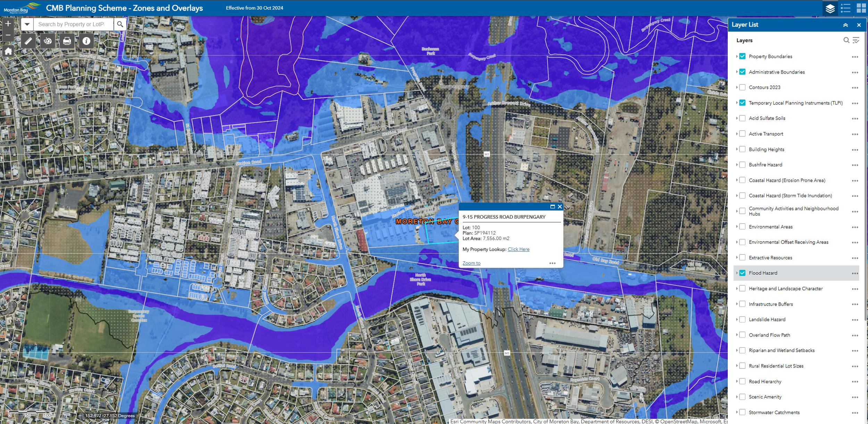Click Environmental Offset Receiving Areas label
Screen dimensions: 868x424
[788, 242]
